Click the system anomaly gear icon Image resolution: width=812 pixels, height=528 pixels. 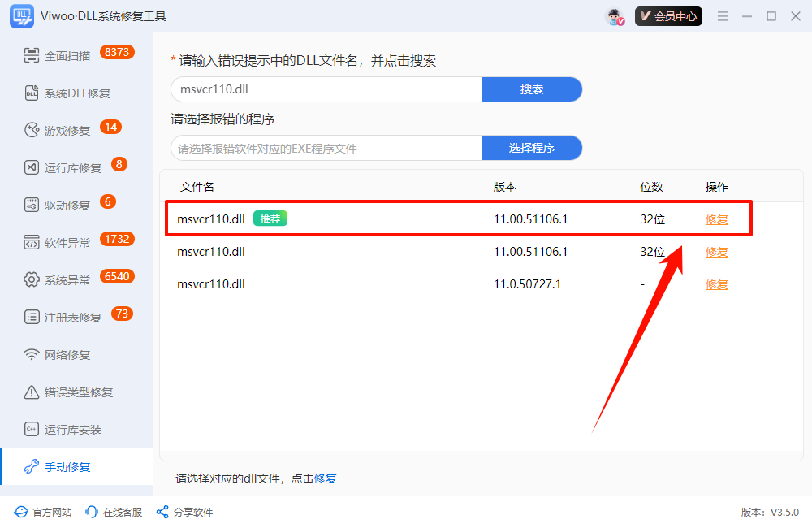32,279
